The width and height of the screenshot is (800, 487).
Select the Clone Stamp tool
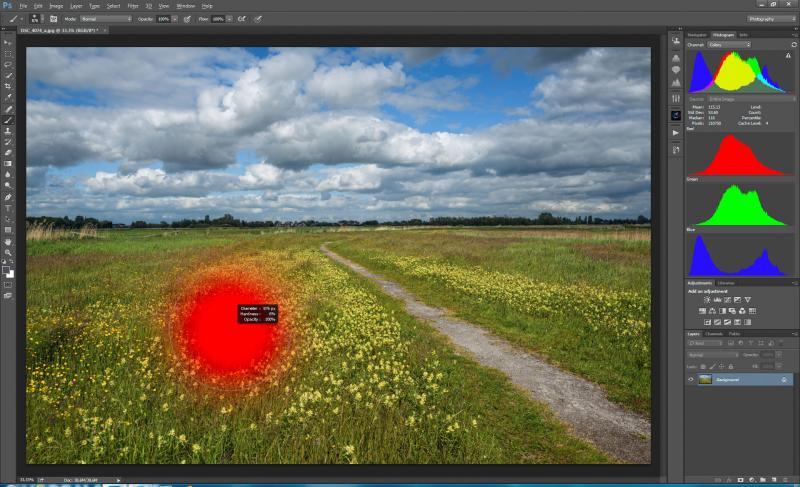click(x=8, y=131)
